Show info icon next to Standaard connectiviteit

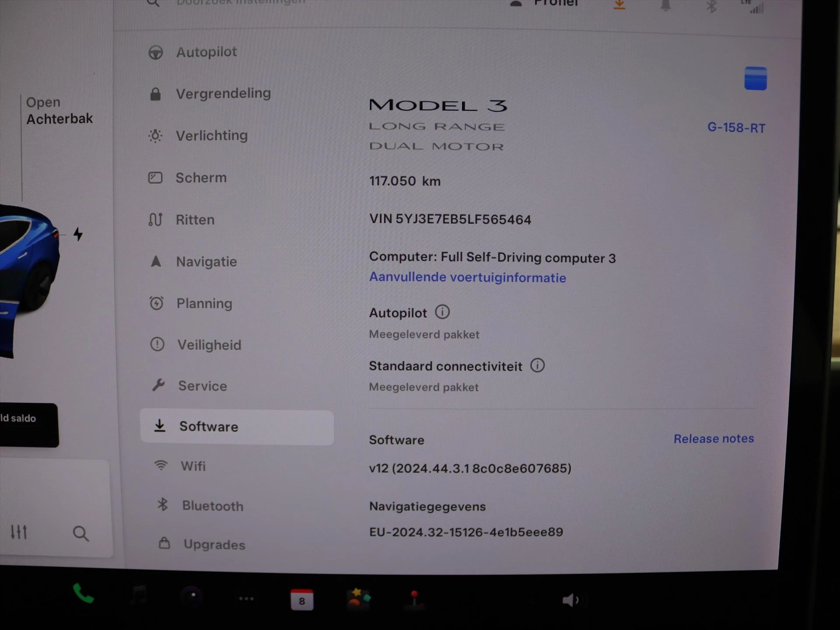click(537, 365)
